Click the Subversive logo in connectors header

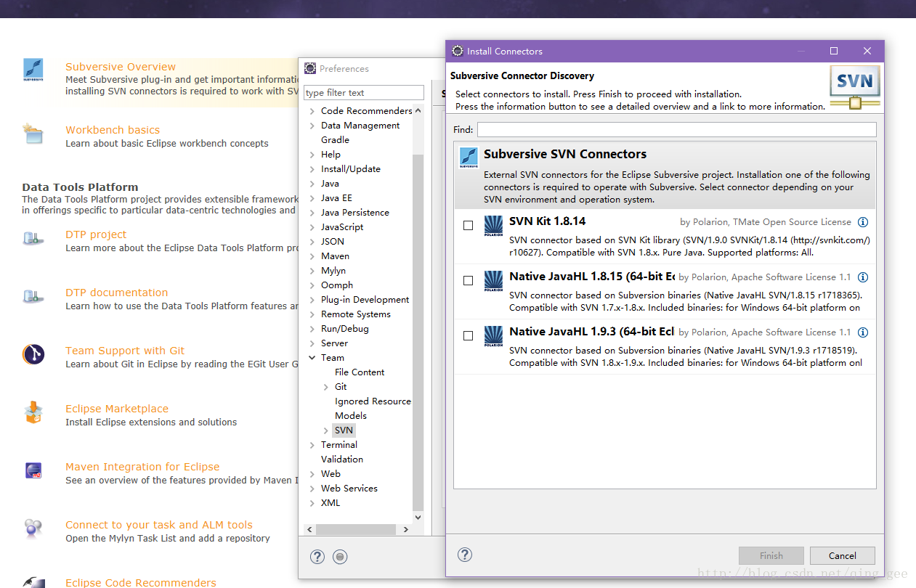[469, 158]
